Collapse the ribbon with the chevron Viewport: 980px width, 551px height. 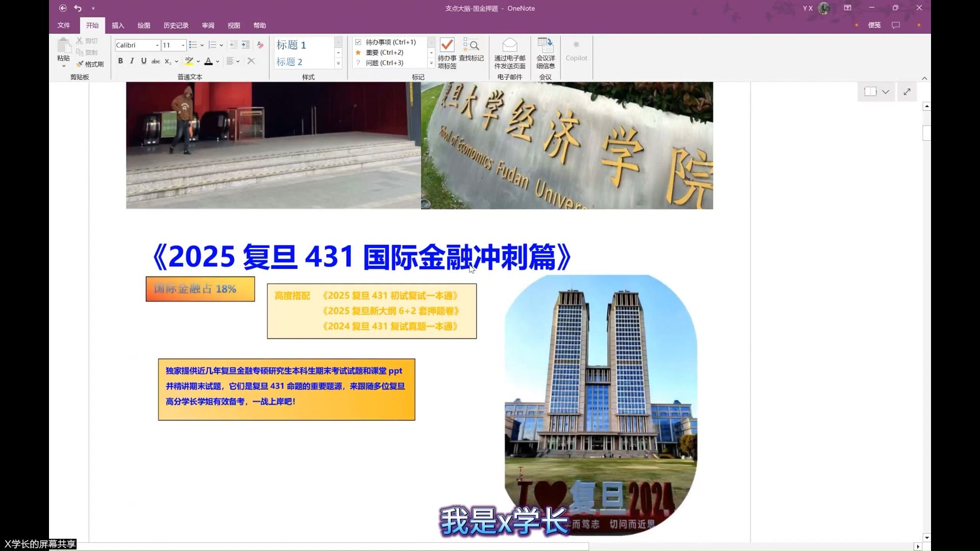pos(924,78)
